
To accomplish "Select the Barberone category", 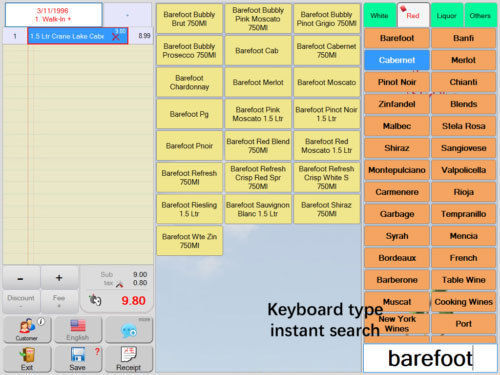I will tap(397, 280).
